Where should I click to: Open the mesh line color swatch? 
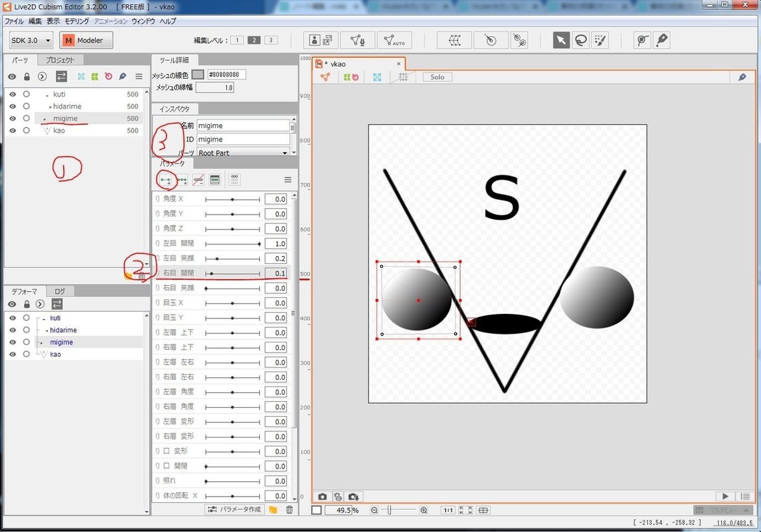[x=198, y=74]
